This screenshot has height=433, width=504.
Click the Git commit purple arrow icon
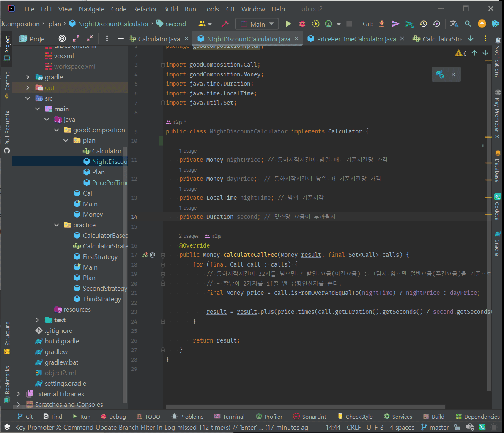pos(395,24)
